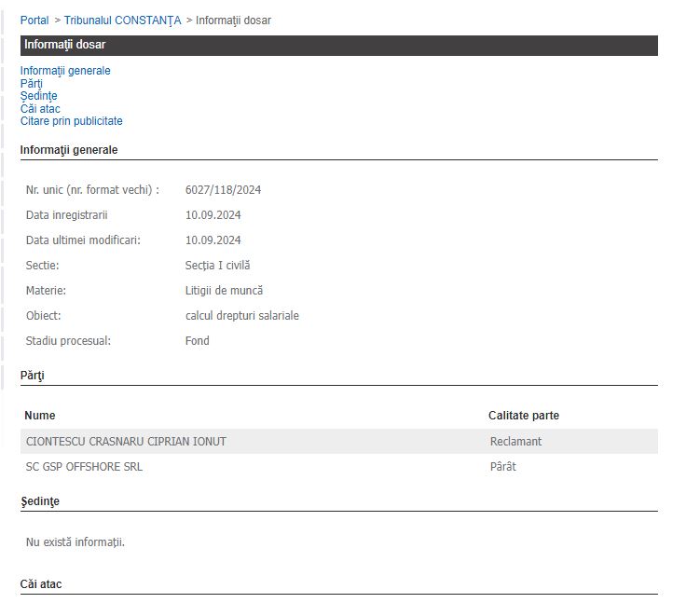
Task: Click the dark Informații dosar title bar
Action: pos(338,45)
